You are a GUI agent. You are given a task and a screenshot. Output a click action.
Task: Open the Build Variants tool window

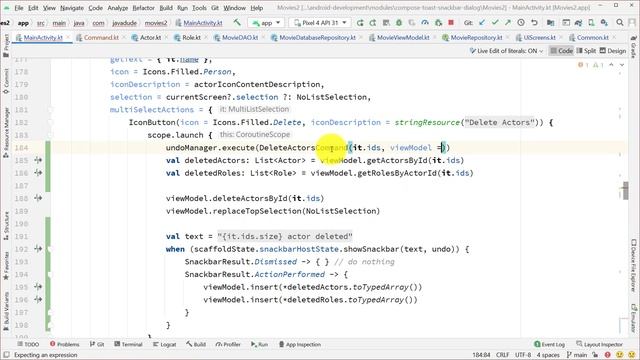pos(6,310)
